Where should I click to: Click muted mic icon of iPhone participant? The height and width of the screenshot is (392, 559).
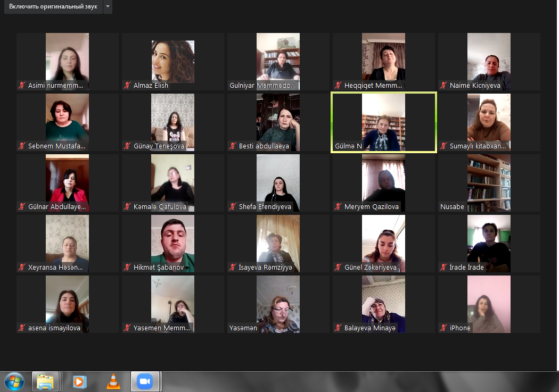click(443, 328)
